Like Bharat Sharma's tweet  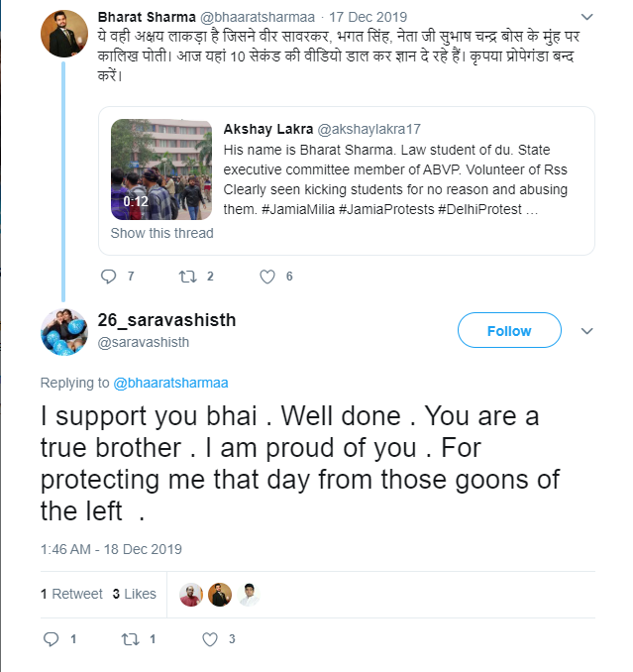pos(267,277)
